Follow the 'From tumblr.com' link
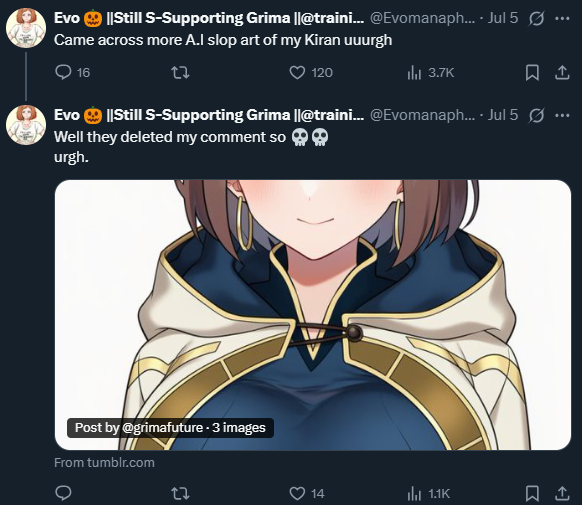This screenshot has height=505, width=582. tap(104, 463)
